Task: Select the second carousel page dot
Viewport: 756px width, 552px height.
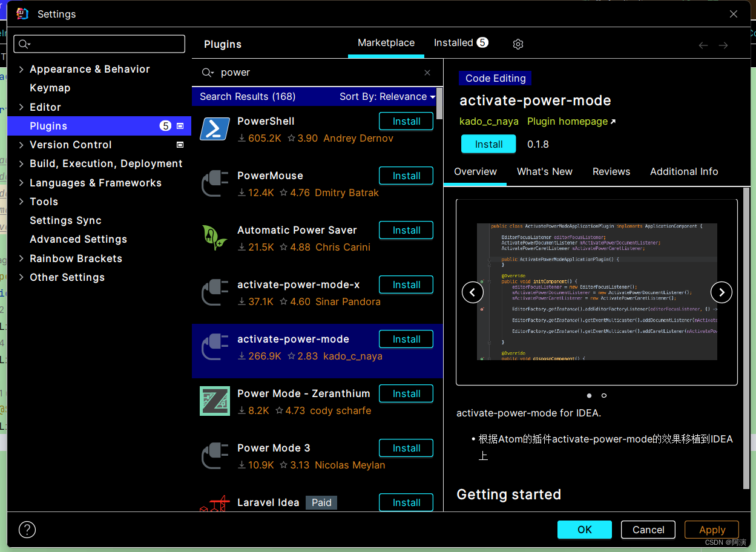Action: coord(603,396)
